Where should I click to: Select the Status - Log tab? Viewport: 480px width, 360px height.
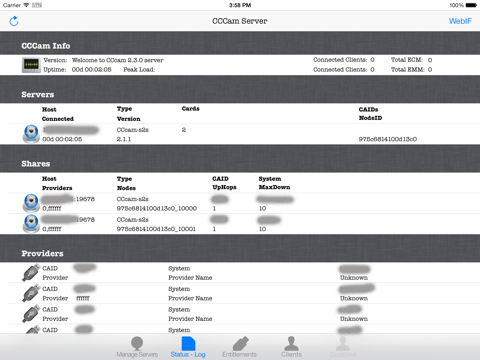[188, 347]
